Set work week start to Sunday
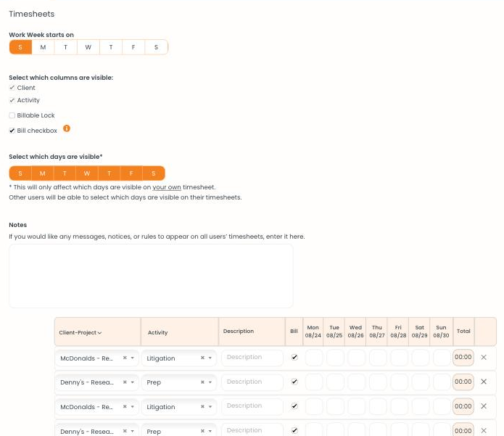Image resolution: width=504 pixels, height=436 pixels. (20, 47)
